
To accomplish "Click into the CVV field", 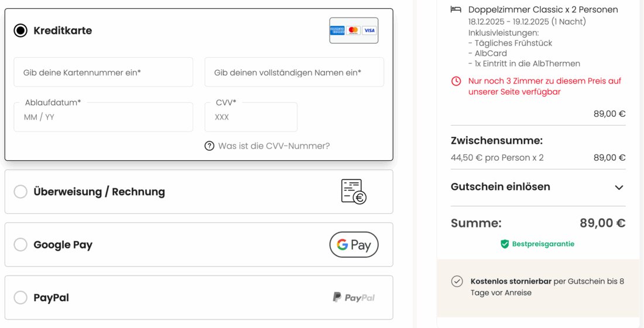I will (x=251, y=118).
